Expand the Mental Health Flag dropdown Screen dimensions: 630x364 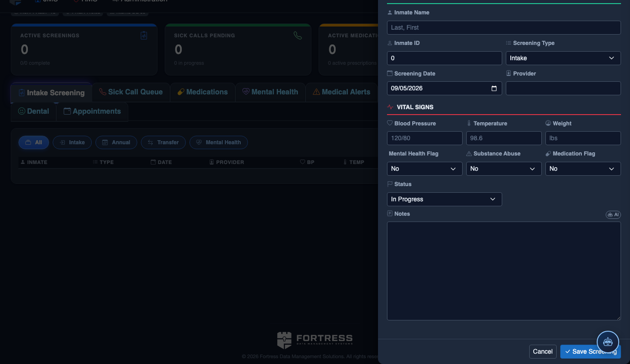pos(424,169)
